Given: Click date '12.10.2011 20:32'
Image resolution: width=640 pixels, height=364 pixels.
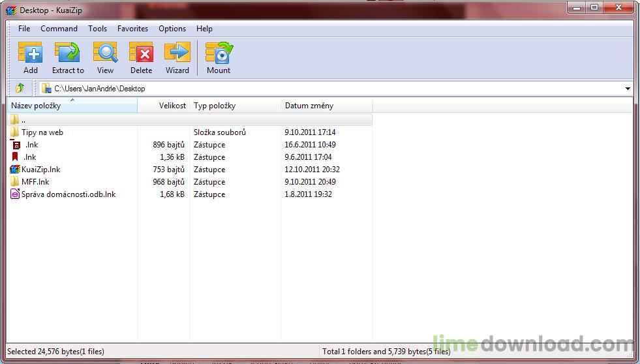Looking at the screenshot, I should tap(312, 170).
